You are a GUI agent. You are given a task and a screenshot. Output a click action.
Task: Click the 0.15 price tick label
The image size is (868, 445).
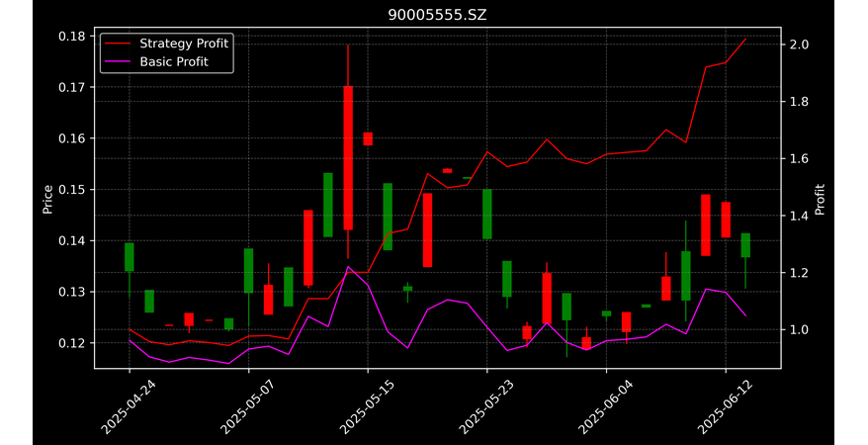point(72,190)
